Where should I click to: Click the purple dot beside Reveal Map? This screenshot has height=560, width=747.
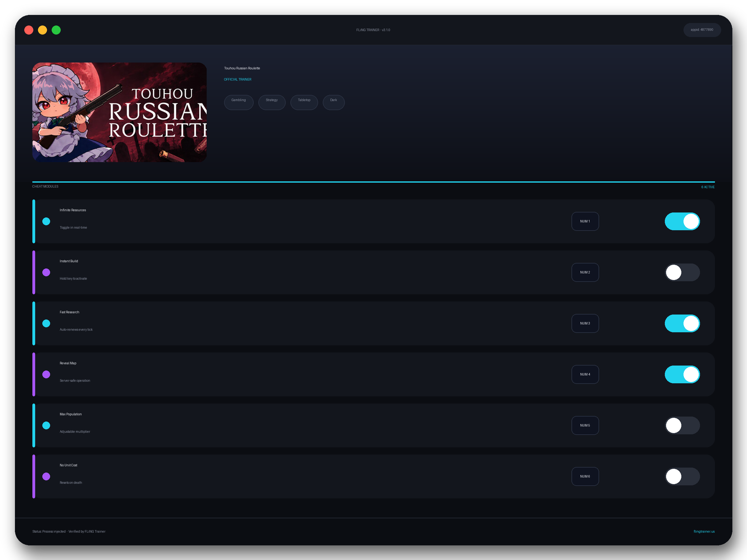46,374
